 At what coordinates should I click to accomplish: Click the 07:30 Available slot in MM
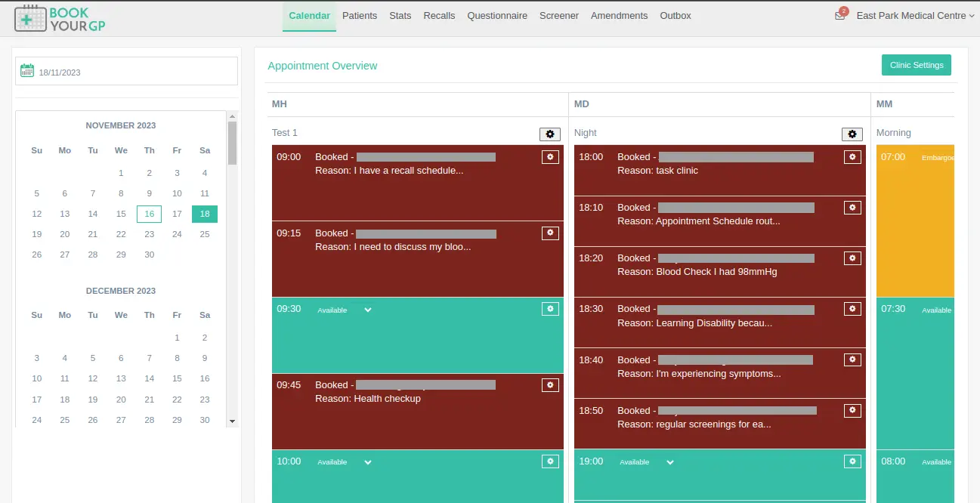tap(915, 373)
